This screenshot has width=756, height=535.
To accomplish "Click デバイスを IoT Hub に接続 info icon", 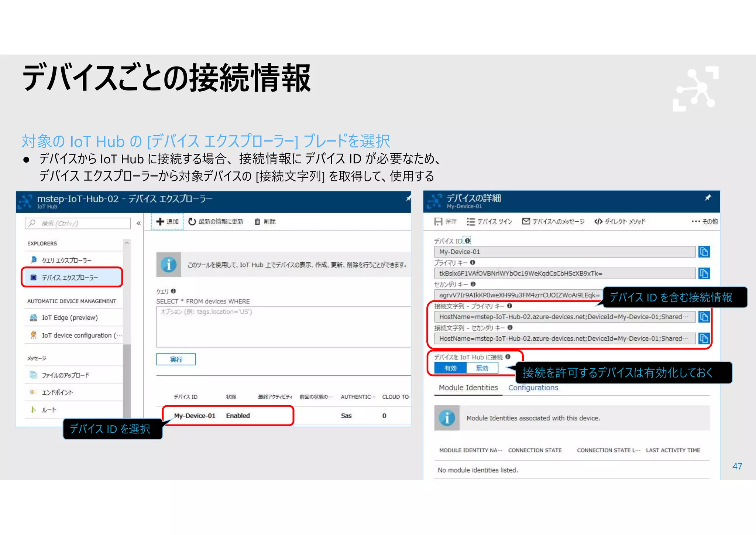I will (x=508, y=357).
